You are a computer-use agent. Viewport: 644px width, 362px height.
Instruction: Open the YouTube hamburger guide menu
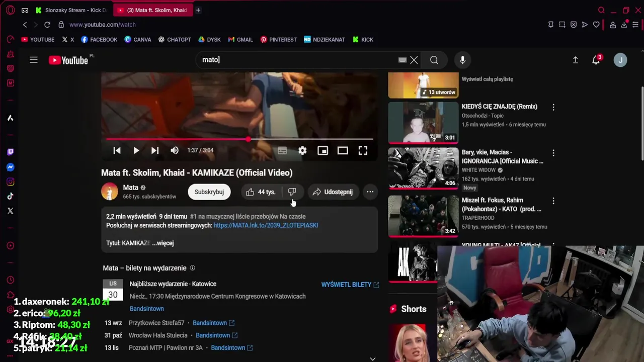34,60
